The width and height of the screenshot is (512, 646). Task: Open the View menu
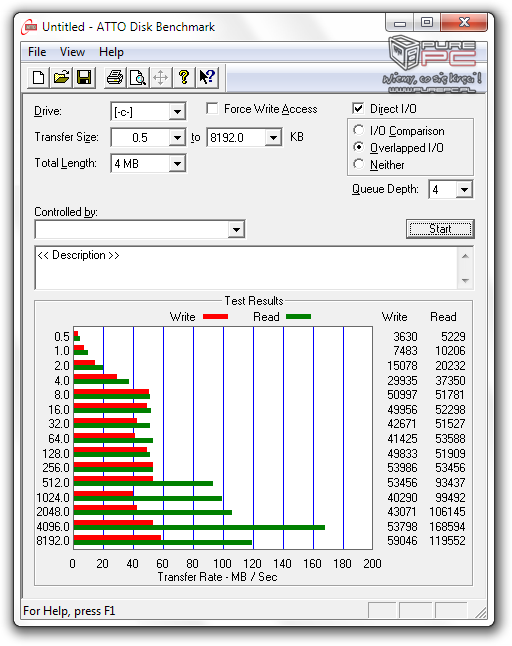(72, 52)
